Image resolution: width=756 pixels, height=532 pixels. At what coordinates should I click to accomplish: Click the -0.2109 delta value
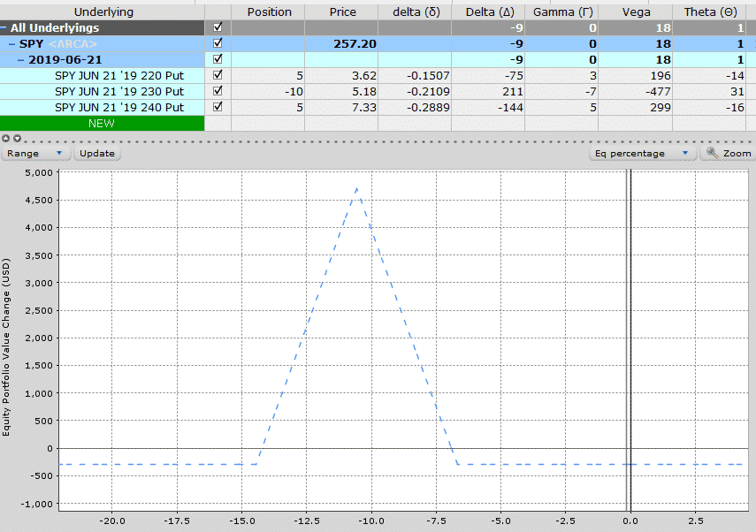tap(428, 92)
